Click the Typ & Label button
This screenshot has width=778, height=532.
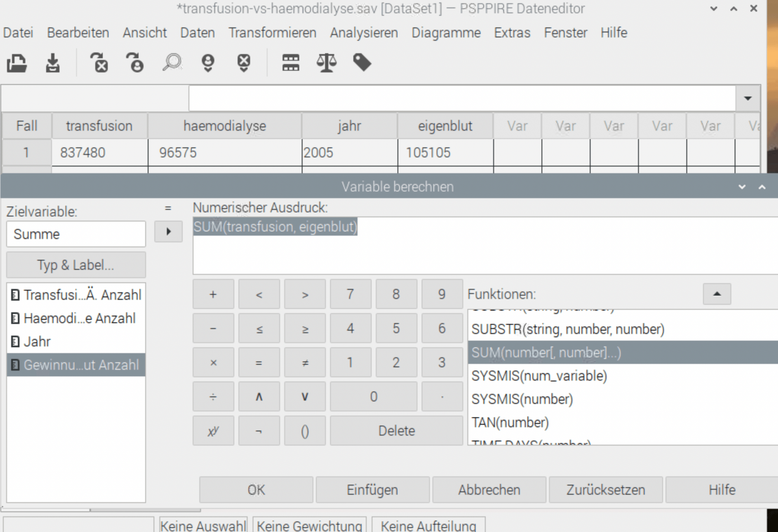[x=76, y=265]
